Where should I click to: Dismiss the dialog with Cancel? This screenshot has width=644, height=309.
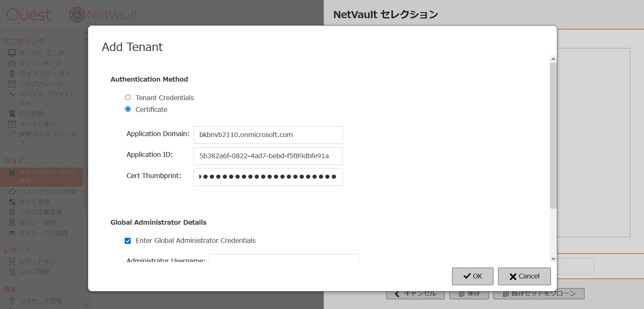click(524, 276)
